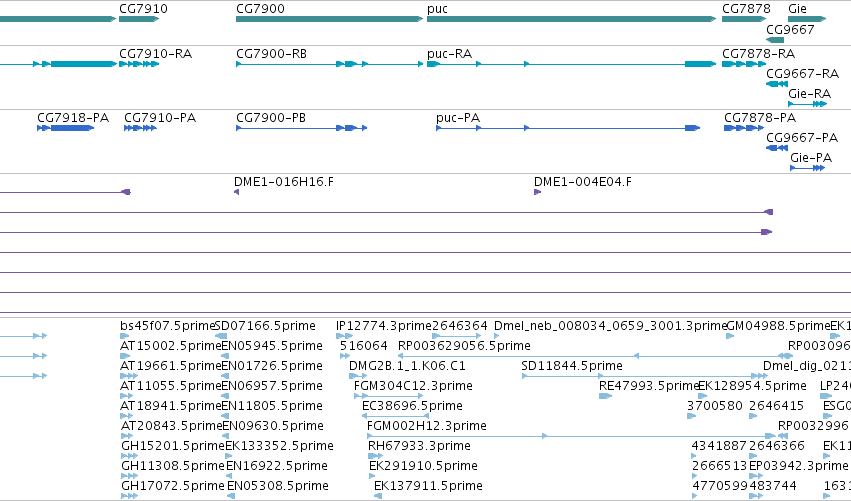Viewport: 851px width, 501px height.
Task: Select the CG7900-RB transcript label
Action: (x=271, y=54)
